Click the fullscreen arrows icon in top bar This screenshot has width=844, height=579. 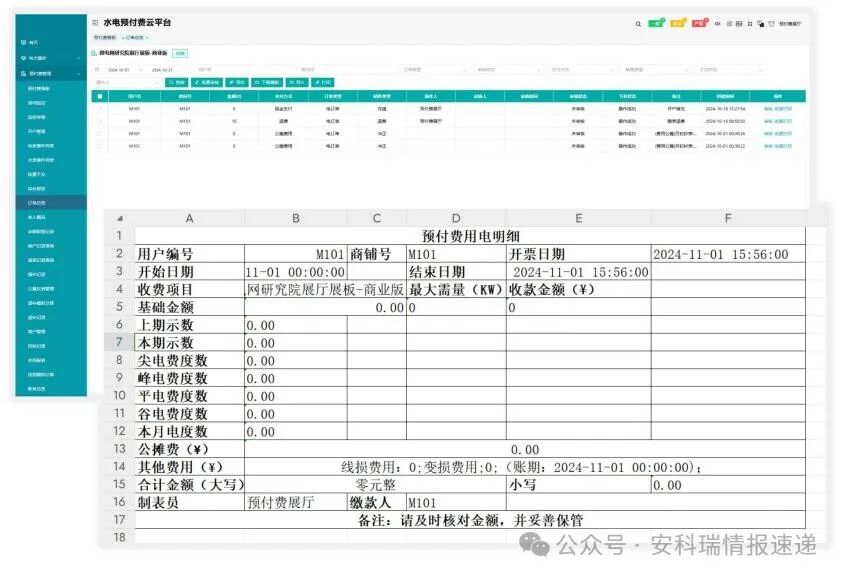pyautogui.click(x=750, y=24)
